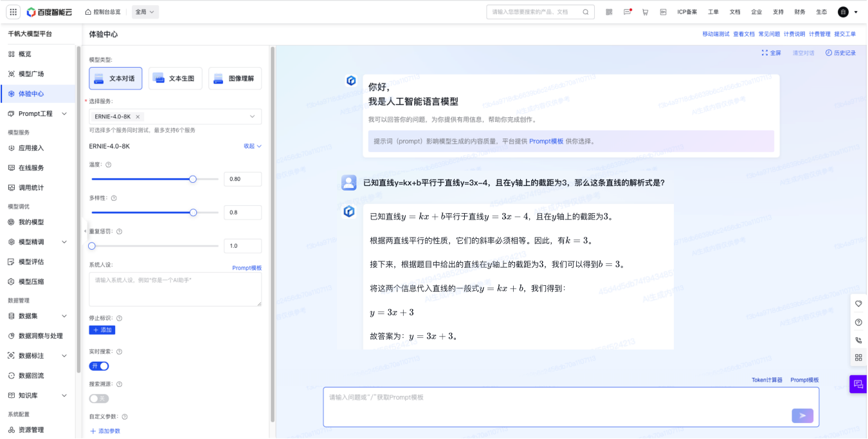Expand the 数据标注 sidebar item
Screen dimensions: 868x439
pos(64,356)
